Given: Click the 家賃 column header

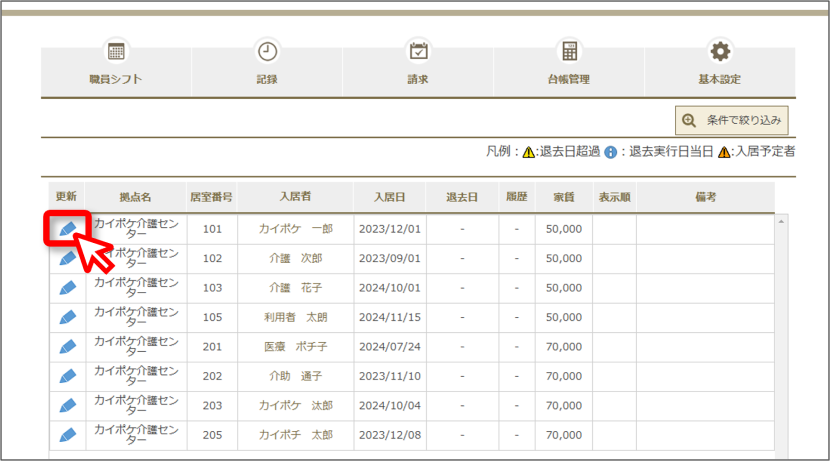Looking at the screenshot, I should click(x=564, y=197).
